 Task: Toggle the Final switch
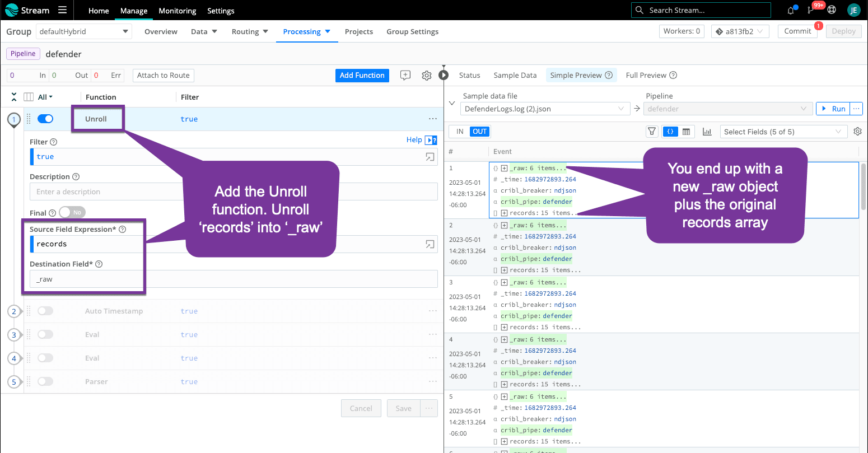click(72, 213)
